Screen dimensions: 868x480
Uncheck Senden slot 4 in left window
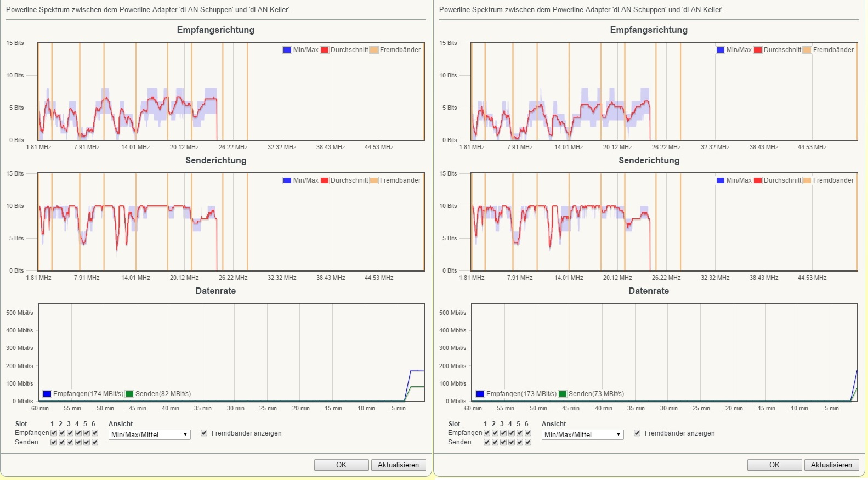point(78,442)
